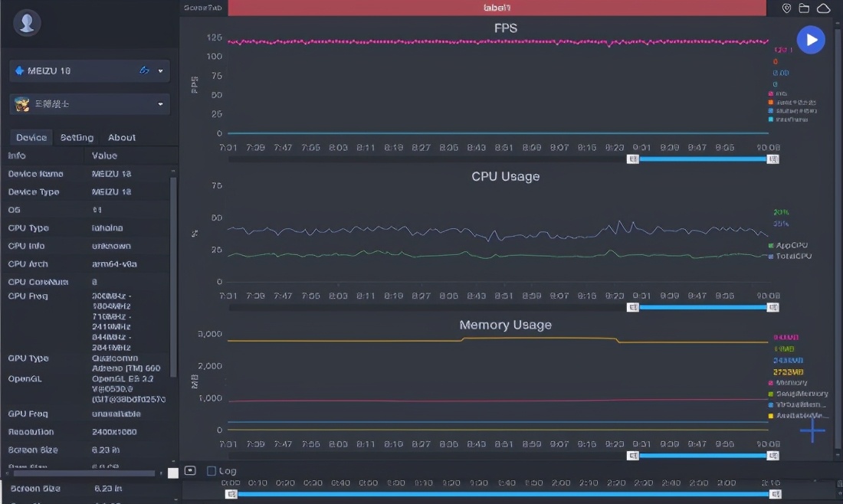
Task: Toggle orange series in FPS legend
Action: click(x=792, y=102)
